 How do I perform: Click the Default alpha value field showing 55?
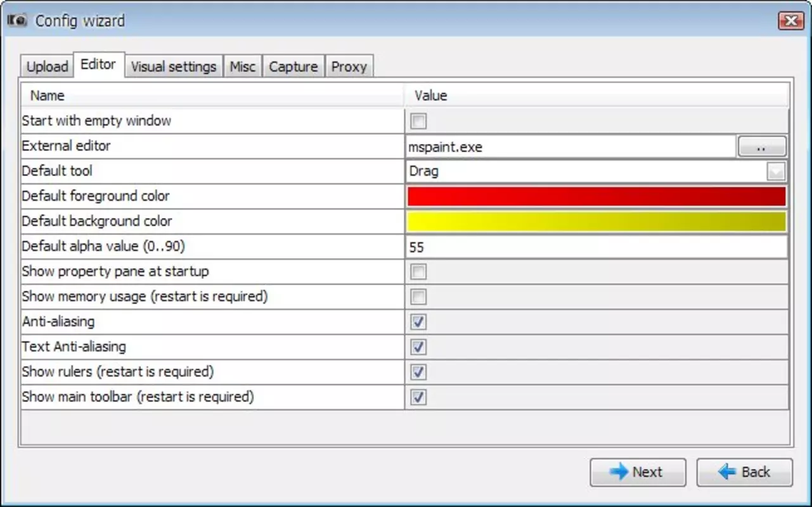[x=596, y=247]
